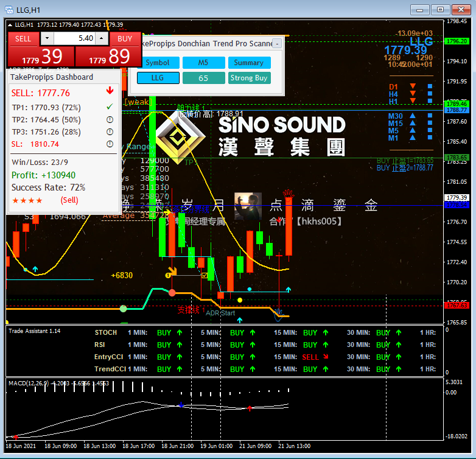476x459 pixels.
Task: Click the Profit: +130940 text
Action: (43, 175)
